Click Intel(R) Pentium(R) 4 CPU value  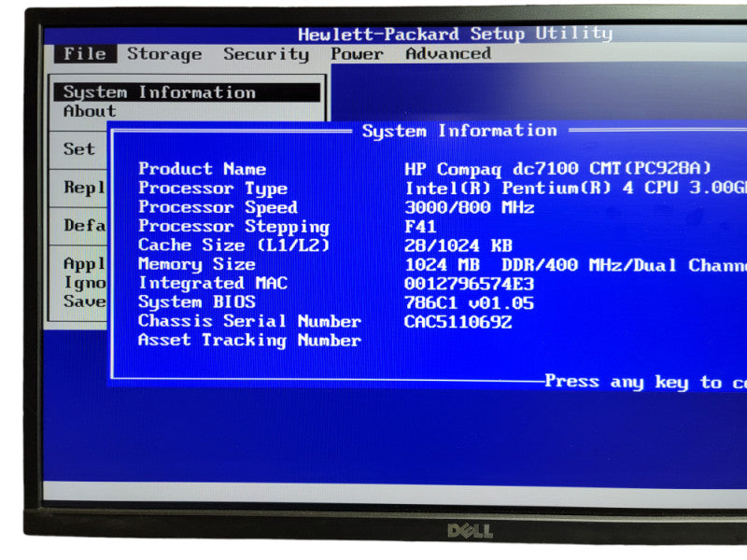tap(575, 188)
